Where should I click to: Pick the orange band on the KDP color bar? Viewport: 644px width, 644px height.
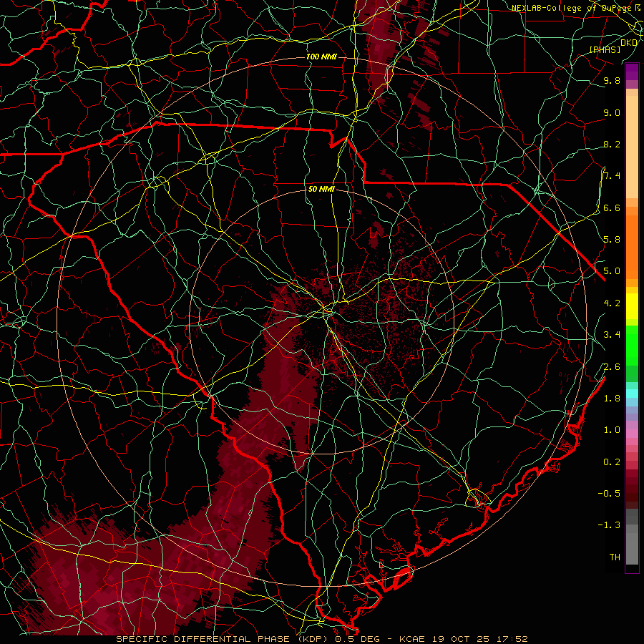pyautogui.click(x=632, y=246)
